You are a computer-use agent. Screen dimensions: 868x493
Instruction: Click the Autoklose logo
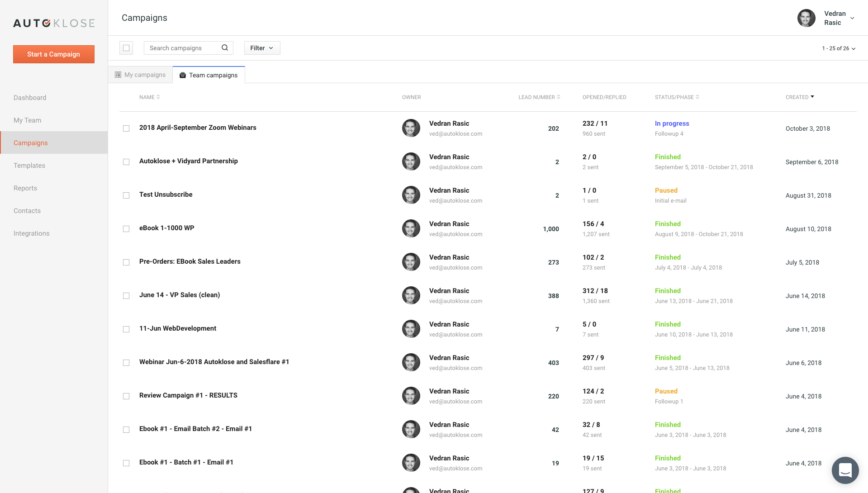(54, 23)
